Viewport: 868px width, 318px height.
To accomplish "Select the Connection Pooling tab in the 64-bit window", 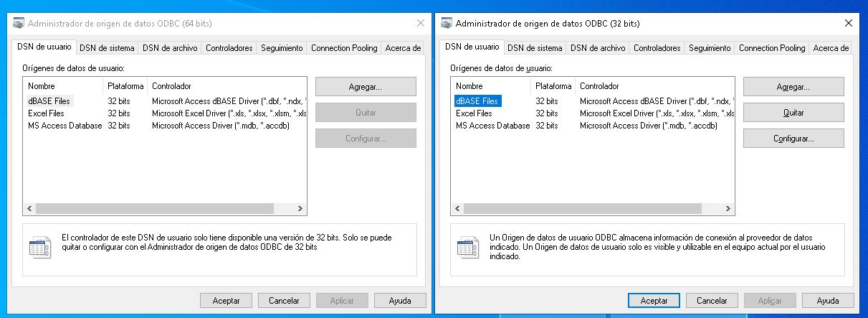I will coord(344,48).
